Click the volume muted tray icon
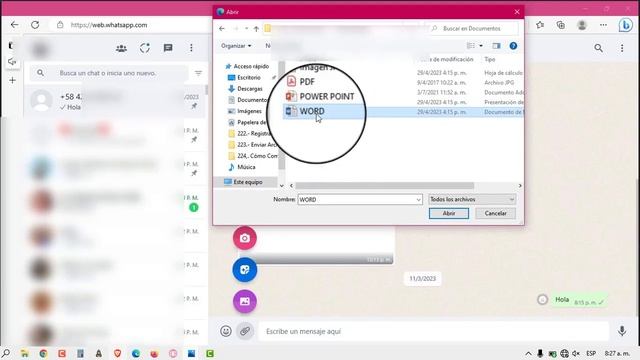 click(576, 353)
